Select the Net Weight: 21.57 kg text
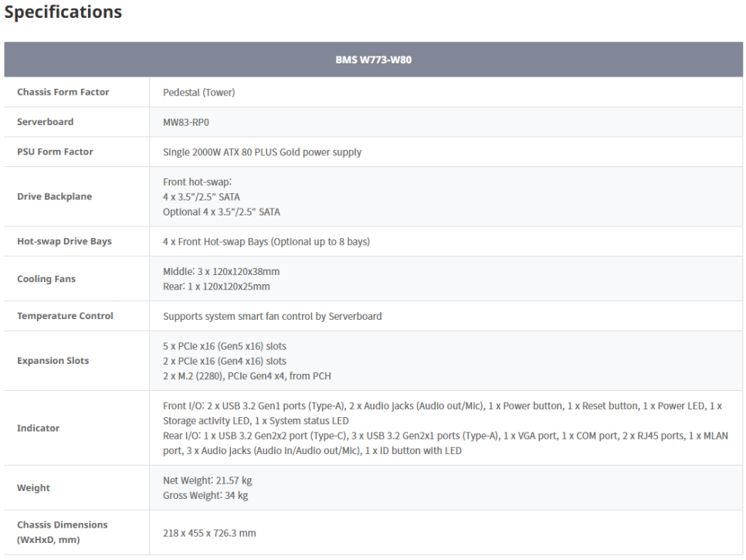The image size is (746, 560). (208, 480)
